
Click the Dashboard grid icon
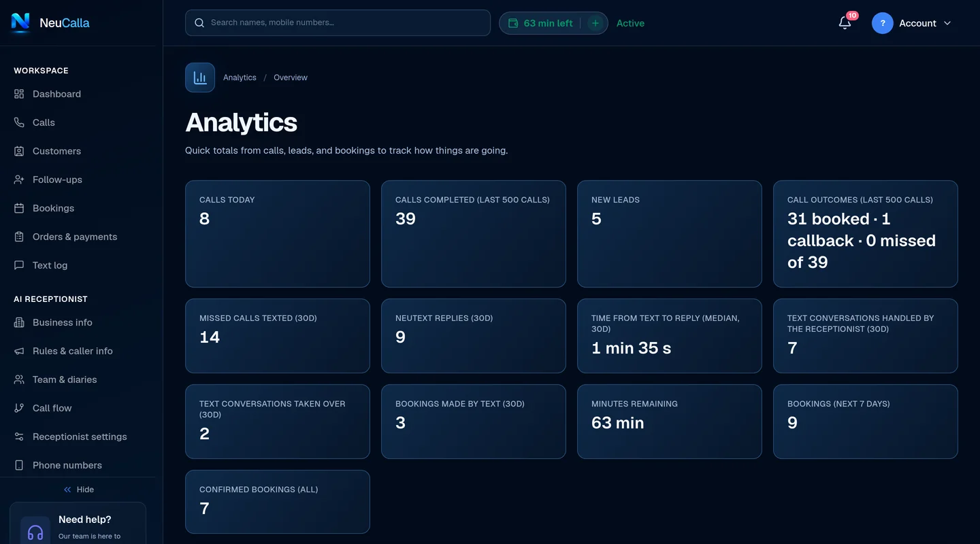(19, 94)
